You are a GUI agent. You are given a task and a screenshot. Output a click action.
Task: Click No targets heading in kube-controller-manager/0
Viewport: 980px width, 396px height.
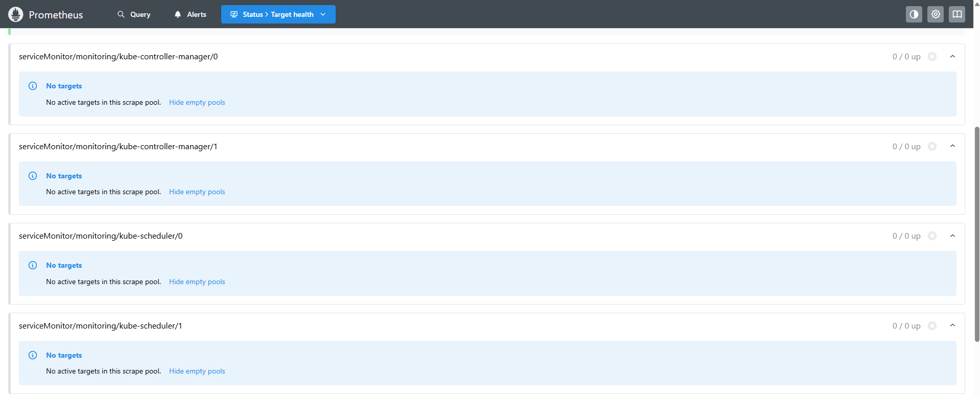click(64, 86)
